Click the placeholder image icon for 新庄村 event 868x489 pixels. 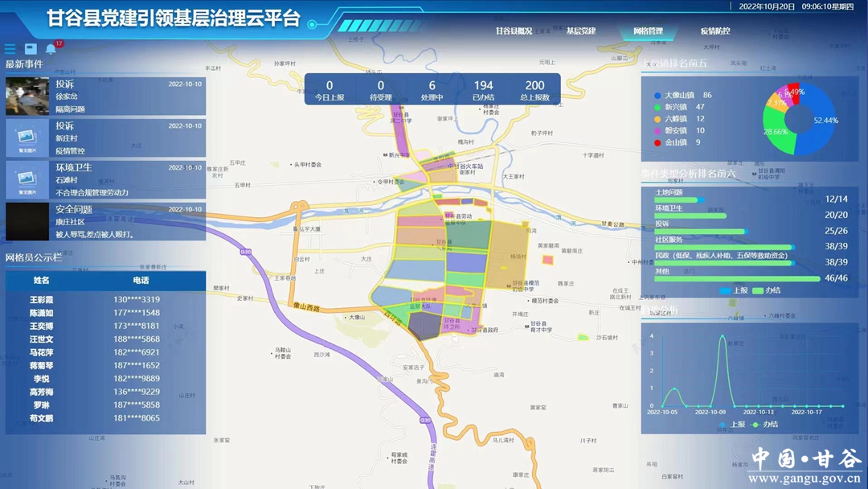pos(27,138)
